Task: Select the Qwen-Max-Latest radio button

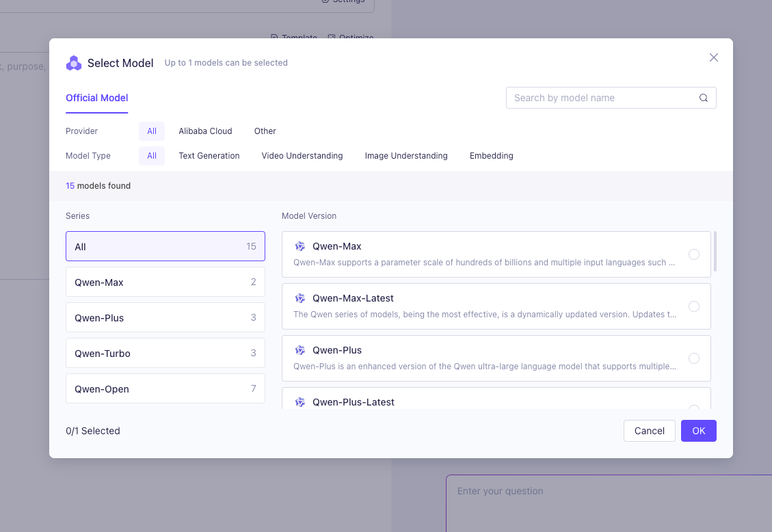Action: 694,306
